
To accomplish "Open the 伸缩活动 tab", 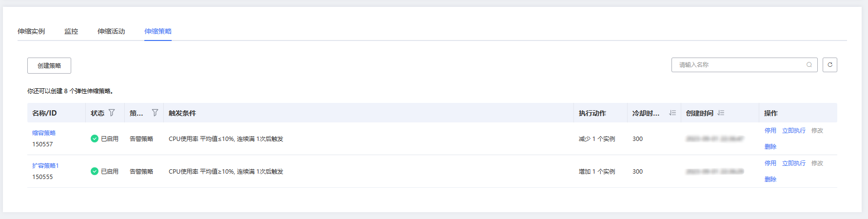I will pyautogui.click(x=111, y=31).
